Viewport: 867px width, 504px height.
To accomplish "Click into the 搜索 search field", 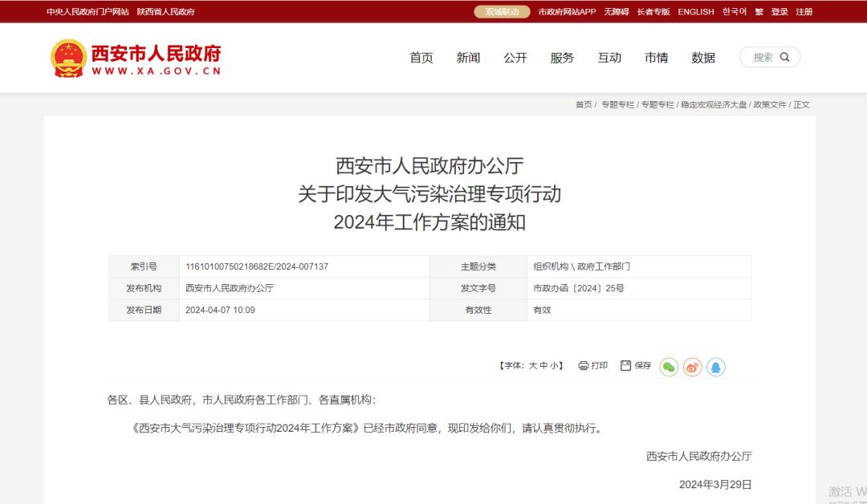I will pyautogui.click(x=770, y=57).
